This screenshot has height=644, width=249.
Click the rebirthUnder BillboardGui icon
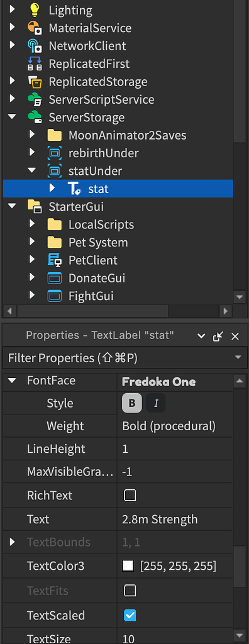click(54, 153)
